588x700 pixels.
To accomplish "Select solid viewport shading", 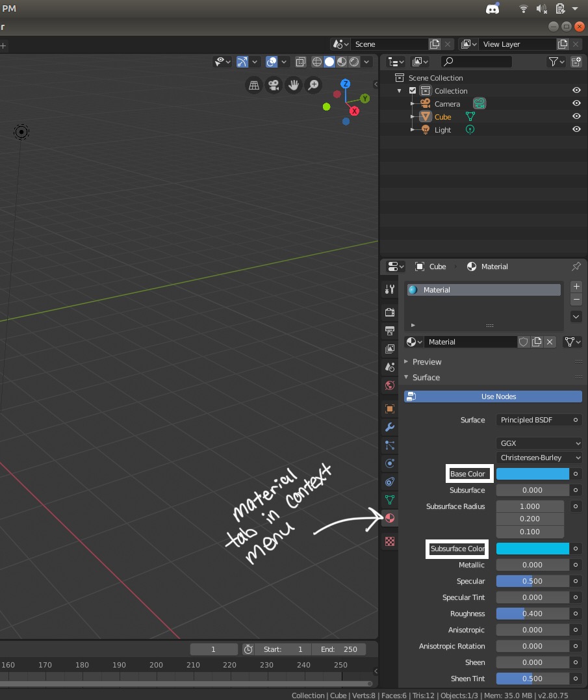I will tap(329, 62).
